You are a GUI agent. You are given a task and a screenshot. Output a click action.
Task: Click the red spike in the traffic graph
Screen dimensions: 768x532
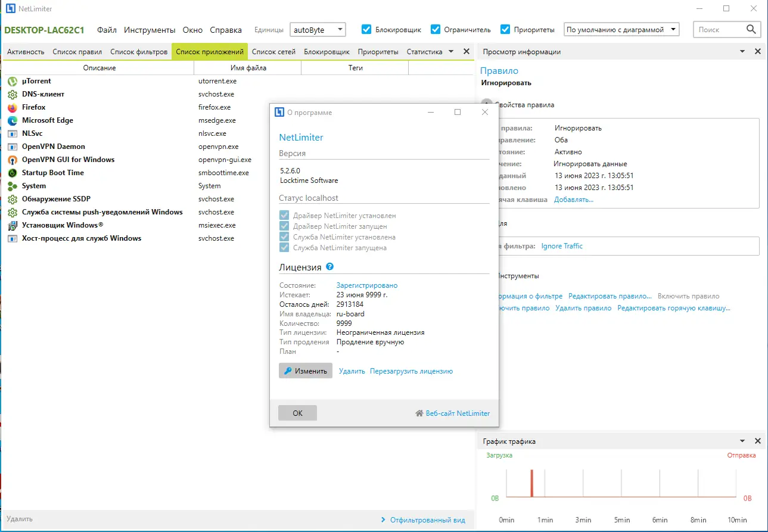click(531, 483)
